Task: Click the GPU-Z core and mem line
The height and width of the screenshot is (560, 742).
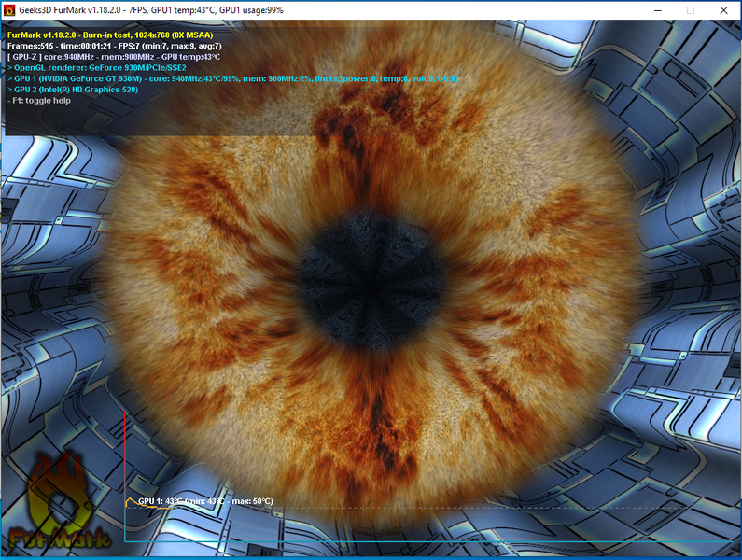Action: (114, 57)
